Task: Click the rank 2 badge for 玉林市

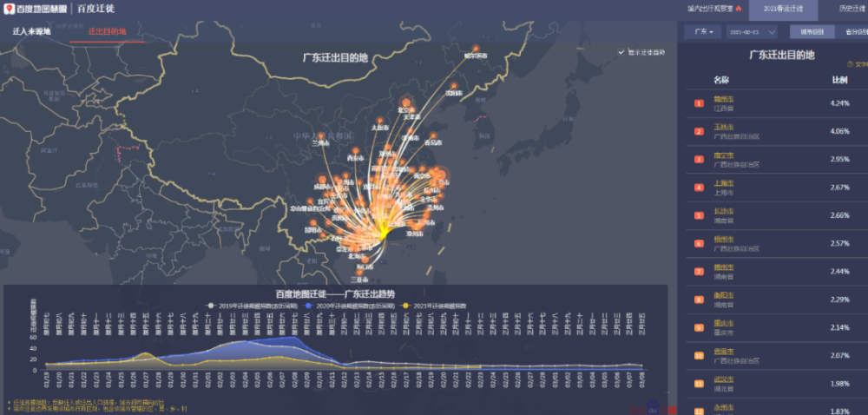Action: pos(699,131)
